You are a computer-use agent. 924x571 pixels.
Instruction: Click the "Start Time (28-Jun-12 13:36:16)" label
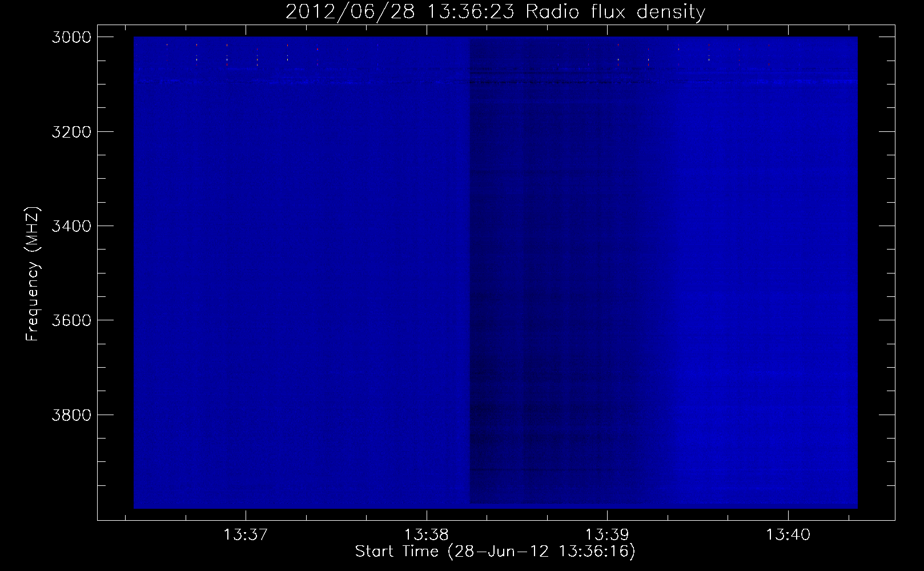point(495,552)
